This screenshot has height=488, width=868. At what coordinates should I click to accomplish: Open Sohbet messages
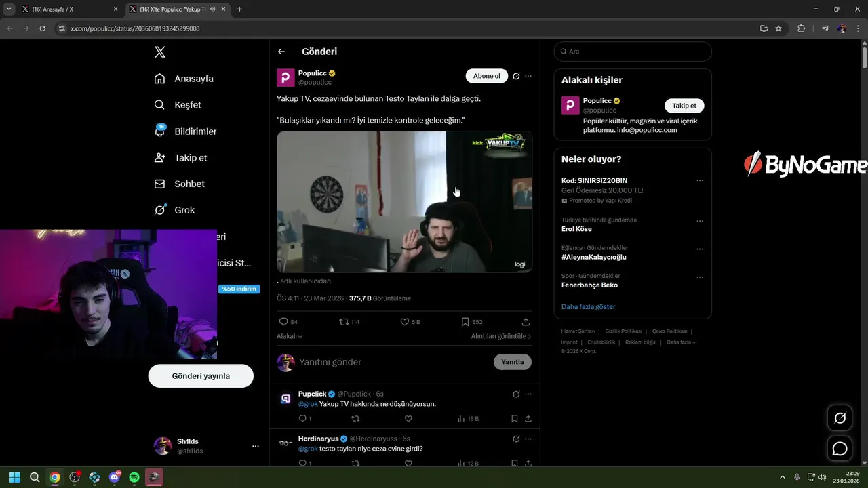[179, 184]
